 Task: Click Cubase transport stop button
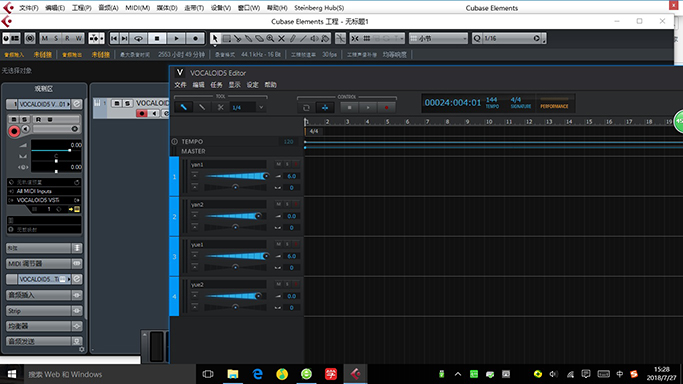pos(157,39)
